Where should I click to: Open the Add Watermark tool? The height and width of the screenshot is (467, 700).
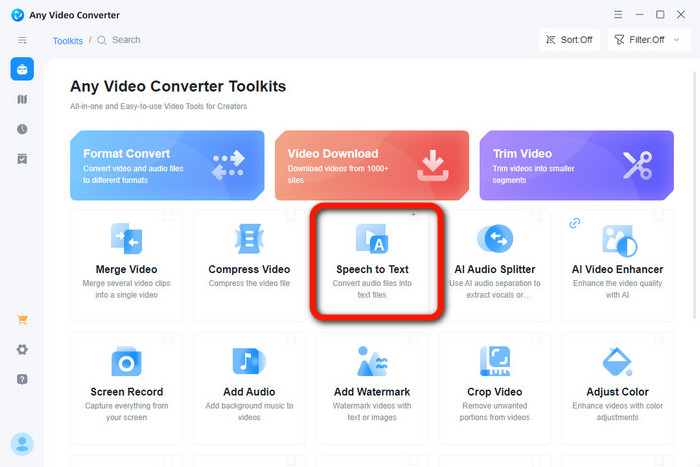371,383
